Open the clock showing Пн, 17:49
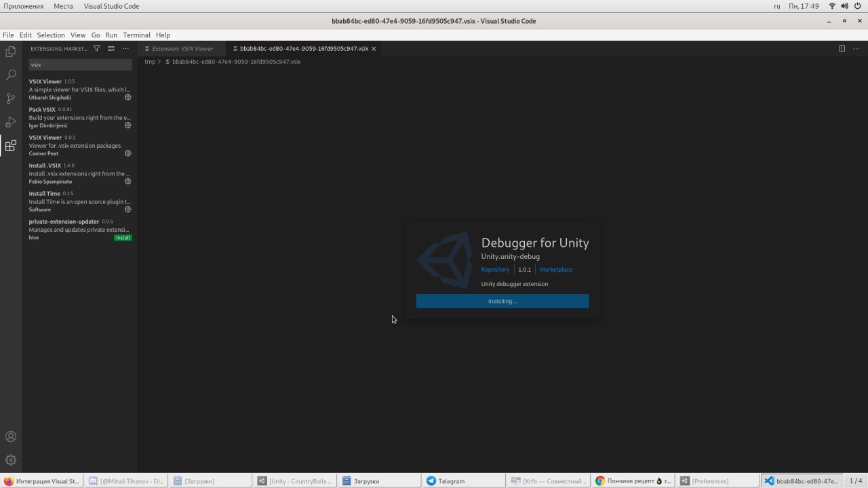 tap(804, 6)
